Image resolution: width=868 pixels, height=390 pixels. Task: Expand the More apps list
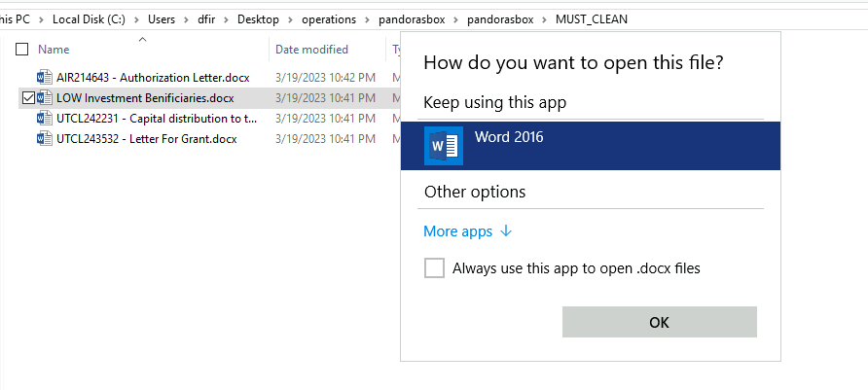467,231
